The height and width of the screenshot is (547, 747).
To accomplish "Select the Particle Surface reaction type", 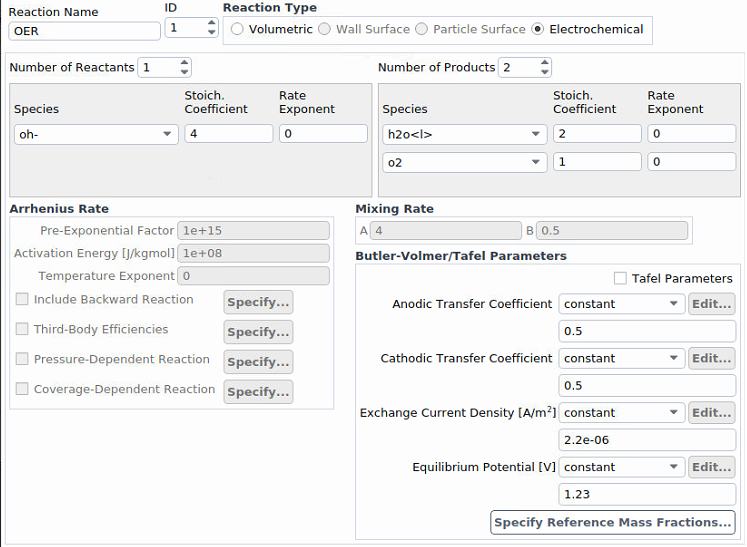I will click(422, 29).
